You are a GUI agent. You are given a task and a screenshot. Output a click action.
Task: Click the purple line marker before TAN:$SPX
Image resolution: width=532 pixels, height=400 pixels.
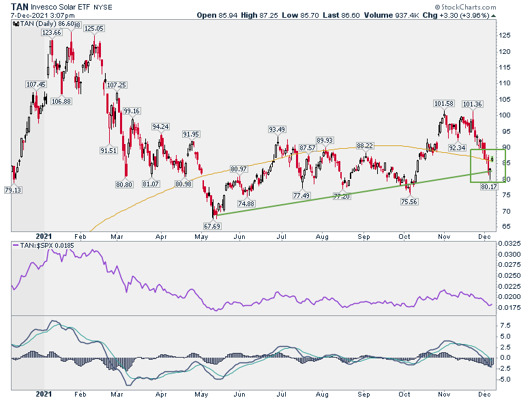tap(16, 245)
